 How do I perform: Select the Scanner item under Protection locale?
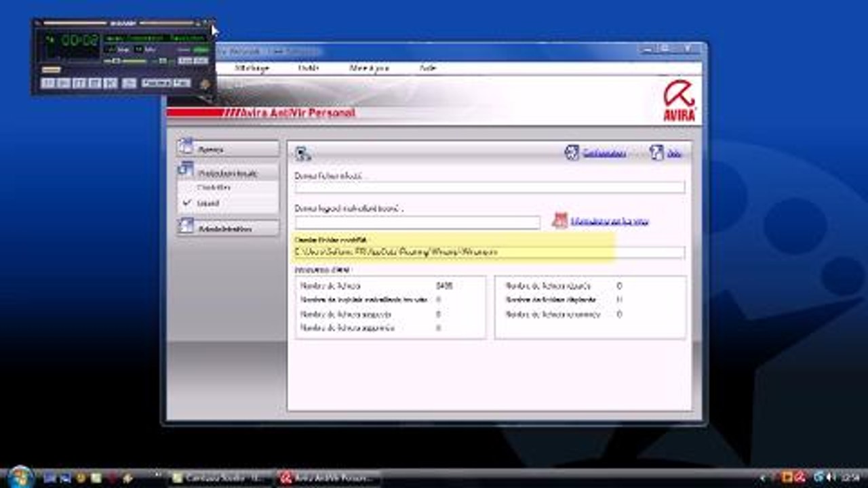214,187
